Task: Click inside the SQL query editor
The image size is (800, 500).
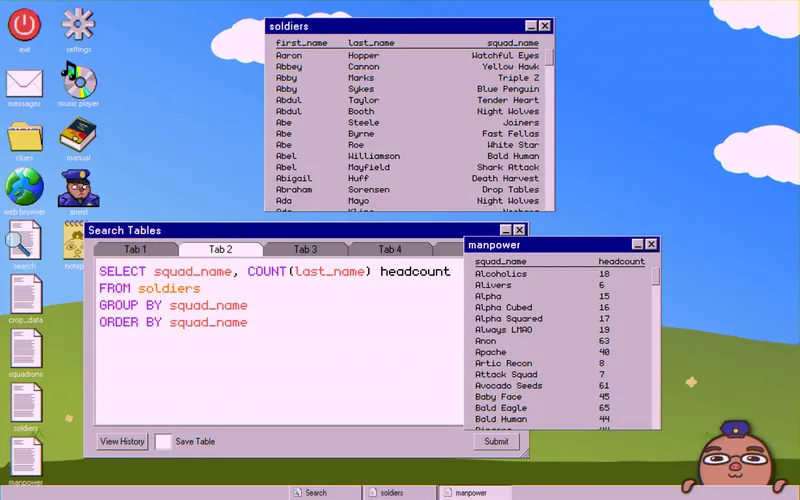Action: [279, 342]
